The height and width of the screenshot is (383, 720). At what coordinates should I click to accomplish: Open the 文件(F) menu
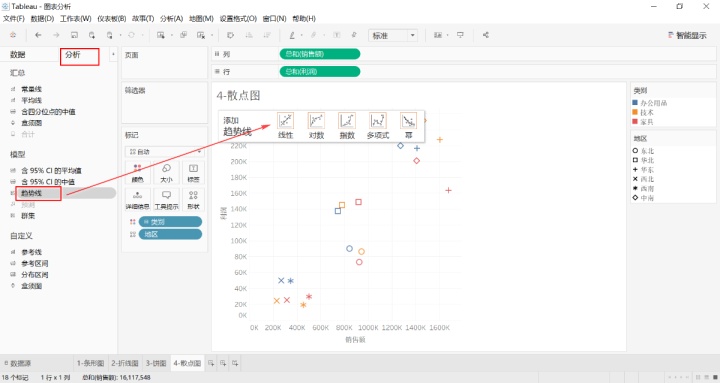(14, 18)
